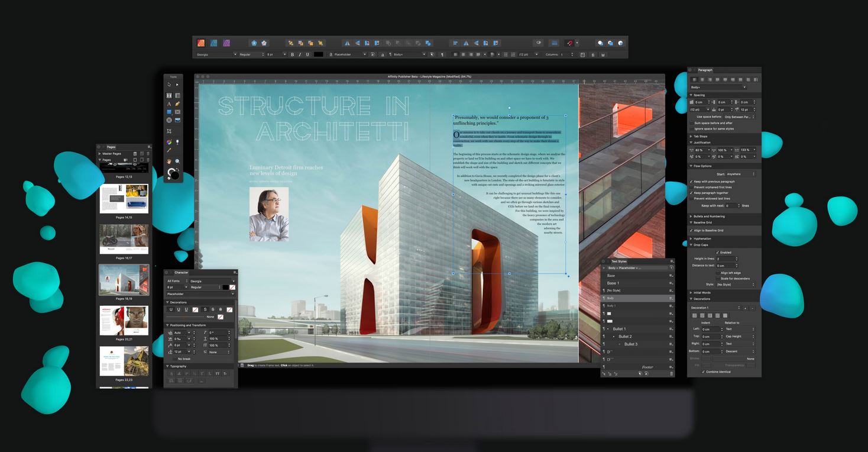
Task: Click the snapping magnet icon
Action: [569, 43]
